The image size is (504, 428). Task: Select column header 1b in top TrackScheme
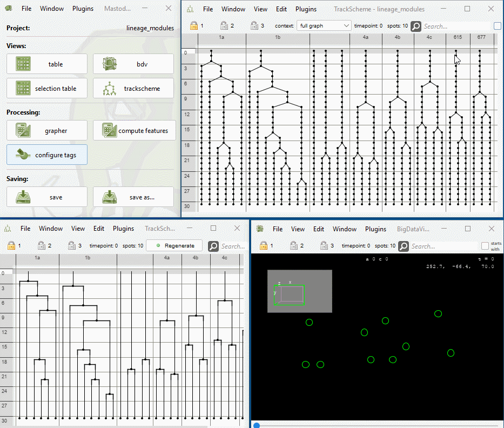coord(278,37)
